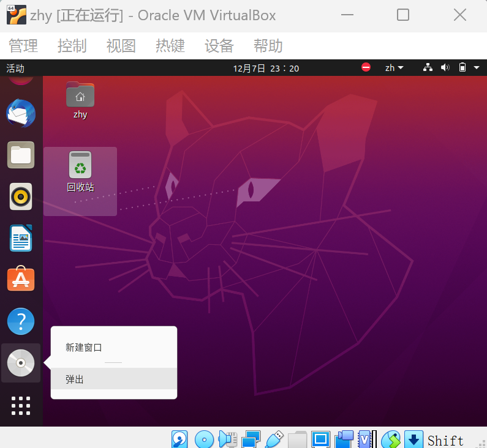Open Ubuntu Software store
Viewport: 487px width, 448px height.
21,278
